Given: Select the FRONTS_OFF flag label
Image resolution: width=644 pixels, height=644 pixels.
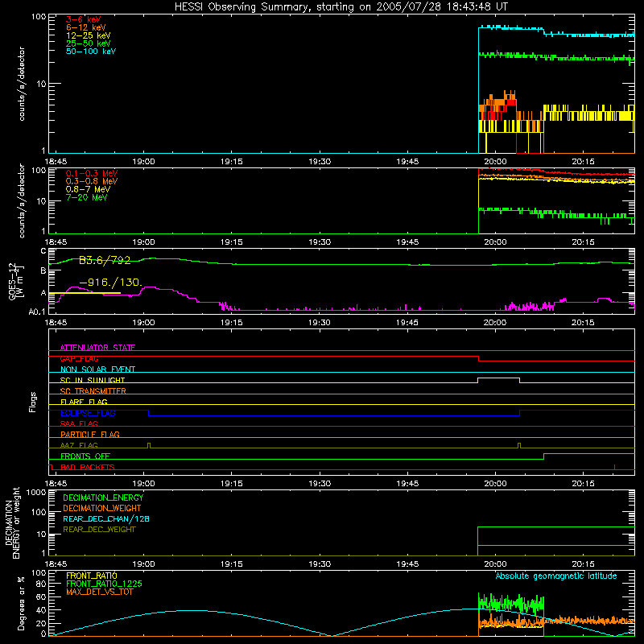Looking at the screenshot, I should [x=85, y=456].
